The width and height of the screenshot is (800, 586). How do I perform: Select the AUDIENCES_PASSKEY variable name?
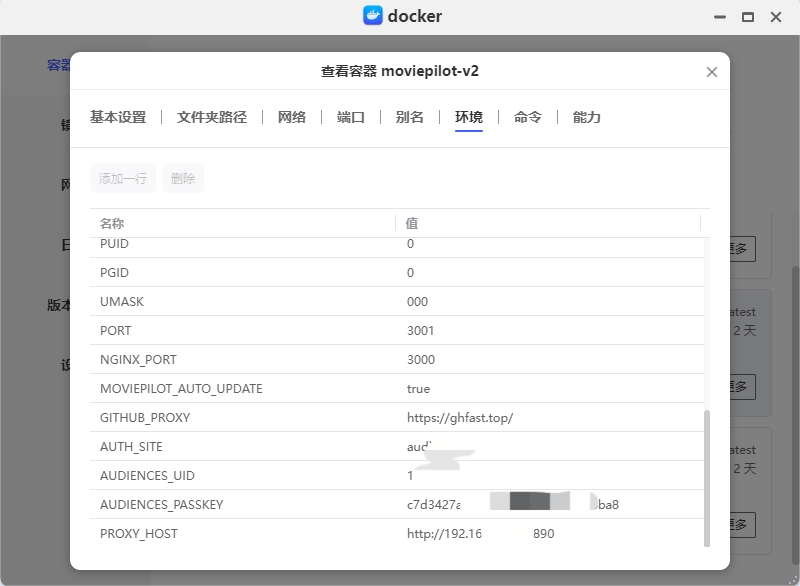[162, 505]
